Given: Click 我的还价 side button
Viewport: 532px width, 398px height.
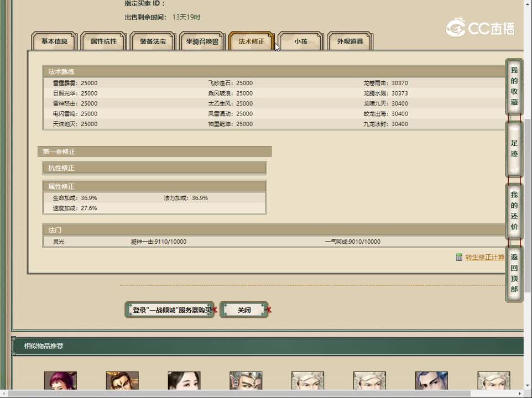Looking at the screenshot, I should click(514, 211).
